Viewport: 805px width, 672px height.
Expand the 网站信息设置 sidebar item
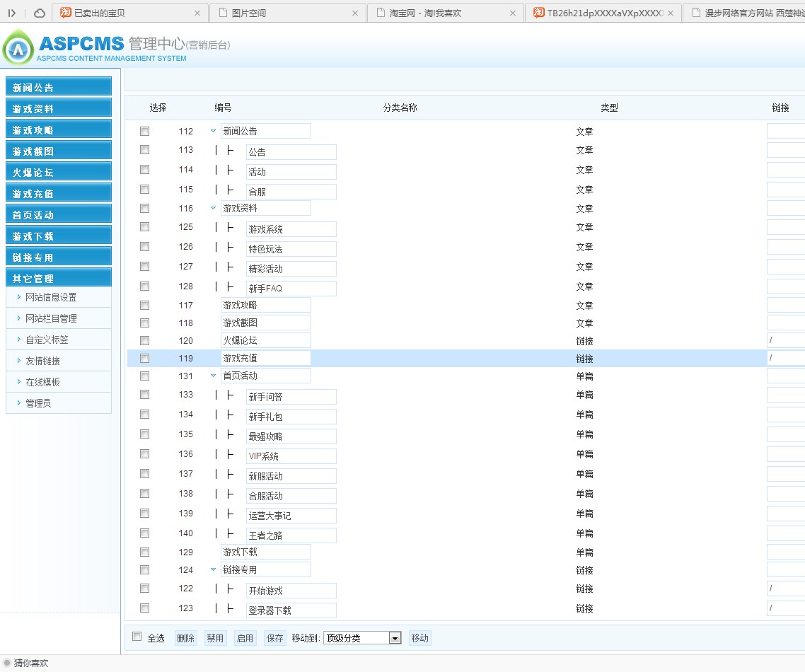(x=59, y=297)
